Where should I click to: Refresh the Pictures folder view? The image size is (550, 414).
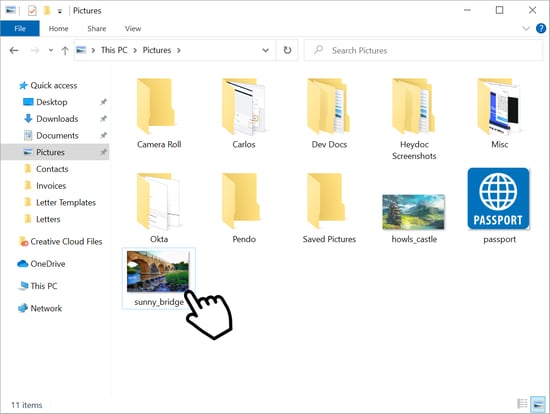(x=287, y=50)
